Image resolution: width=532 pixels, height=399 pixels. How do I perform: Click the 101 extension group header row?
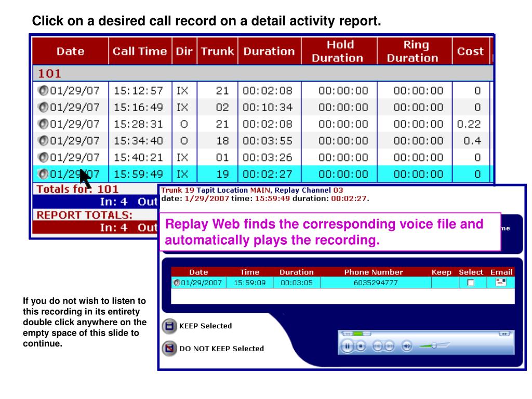click(x=260, y=73)
